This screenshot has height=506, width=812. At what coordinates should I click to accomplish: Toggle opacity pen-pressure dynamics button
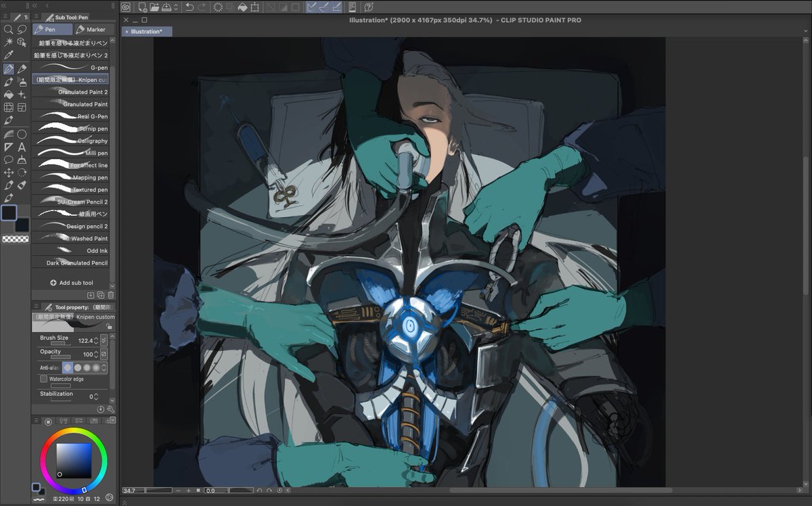[104, 354]
